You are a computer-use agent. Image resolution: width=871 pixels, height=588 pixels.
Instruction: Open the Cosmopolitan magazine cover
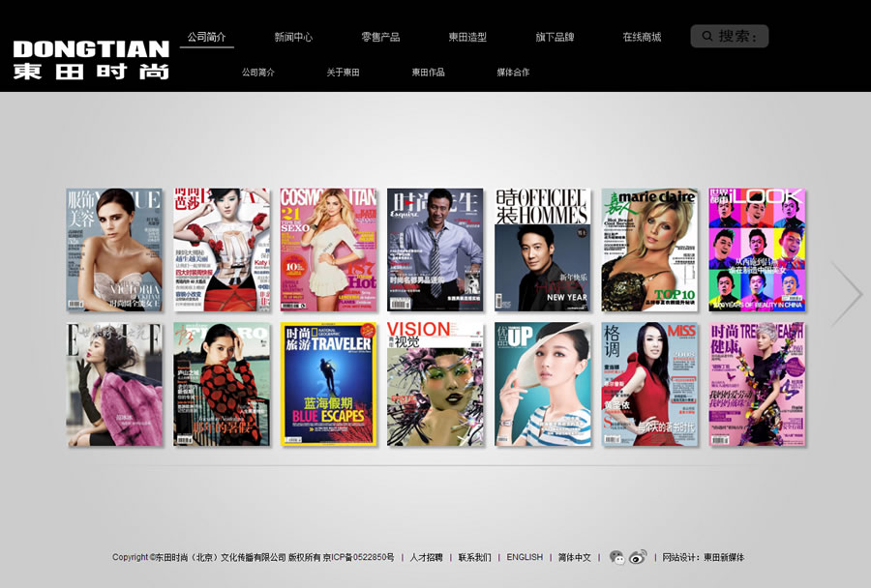328,250
